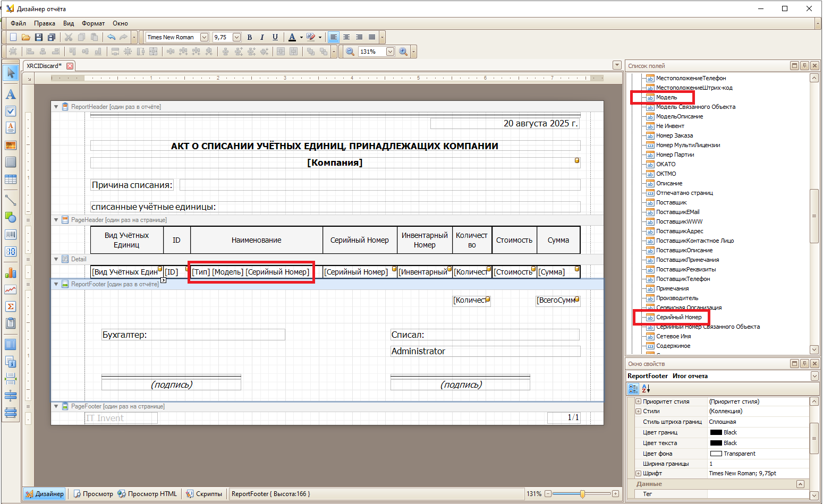Switch to the Просмотр HTML tab

[147, 494]
